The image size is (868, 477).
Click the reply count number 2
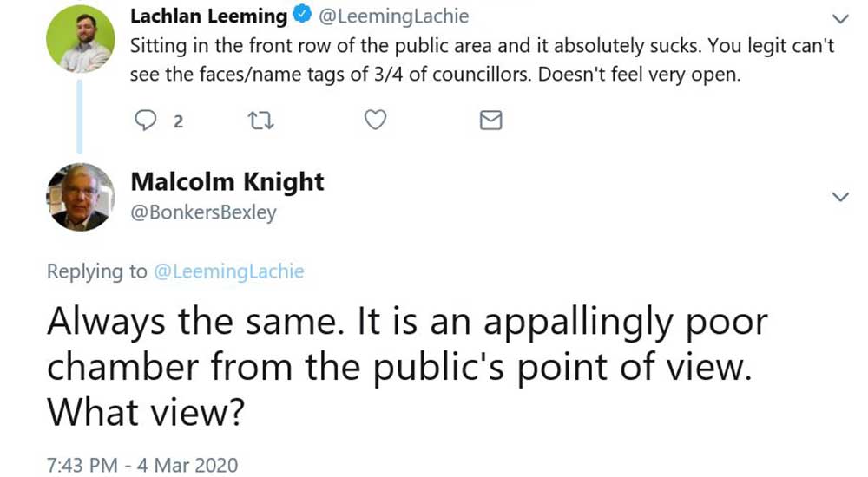pos(178,121)
